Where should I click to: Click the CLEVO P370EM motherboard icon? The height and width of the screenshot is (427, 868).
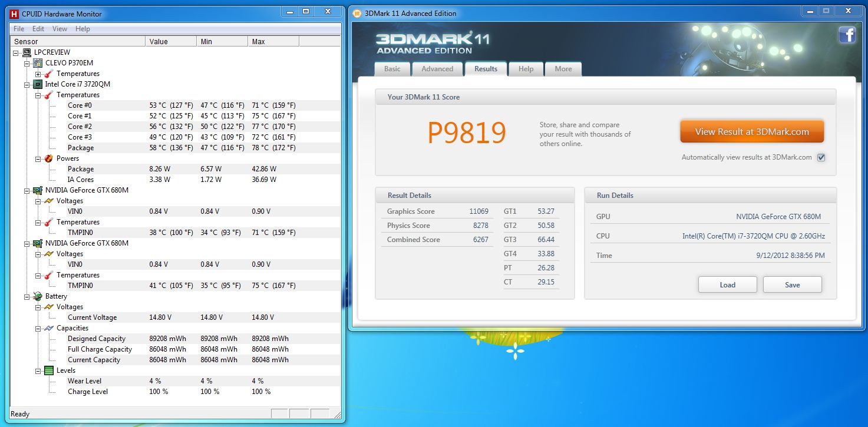point(38,63)
